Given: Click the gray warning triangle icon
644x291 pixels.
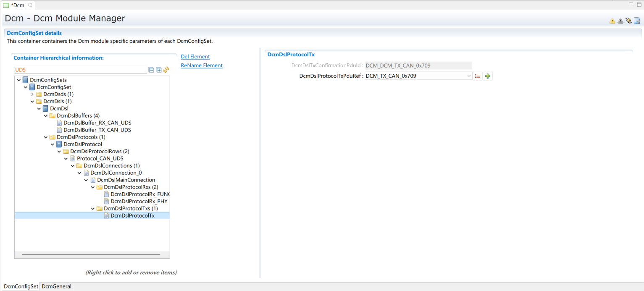Looking at the screenshot, I should [620, 21].
